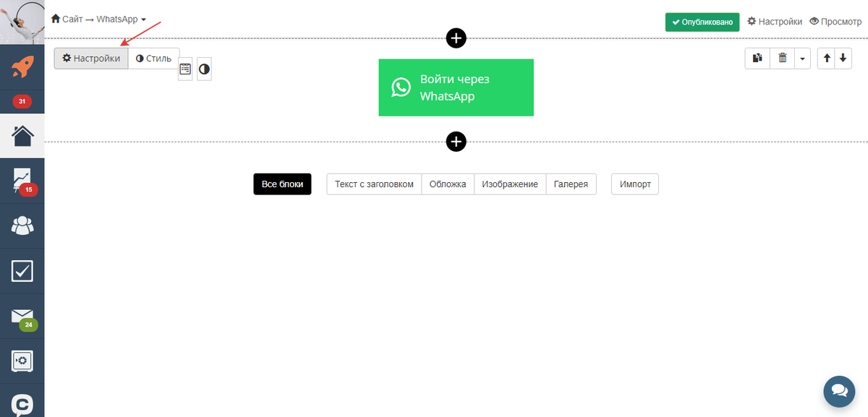Click the rocket icon in the sidebar
Viewport: 868px width, 417px height.
click(22, 68)
